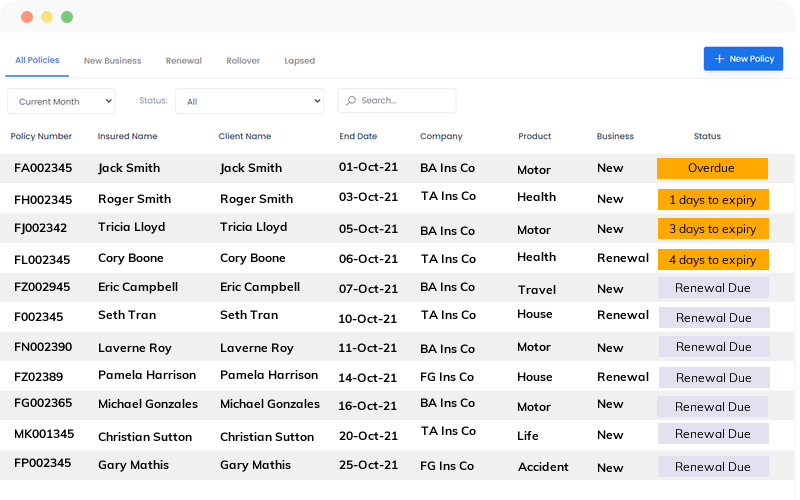Click the magnifier icon in search box
This screenshot has width=800, height=500.
(x=350, y=101)
